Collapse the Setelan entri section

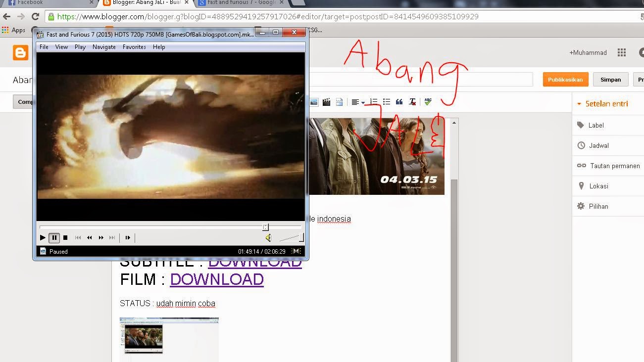pyautogui.click(x=602, y=104)
